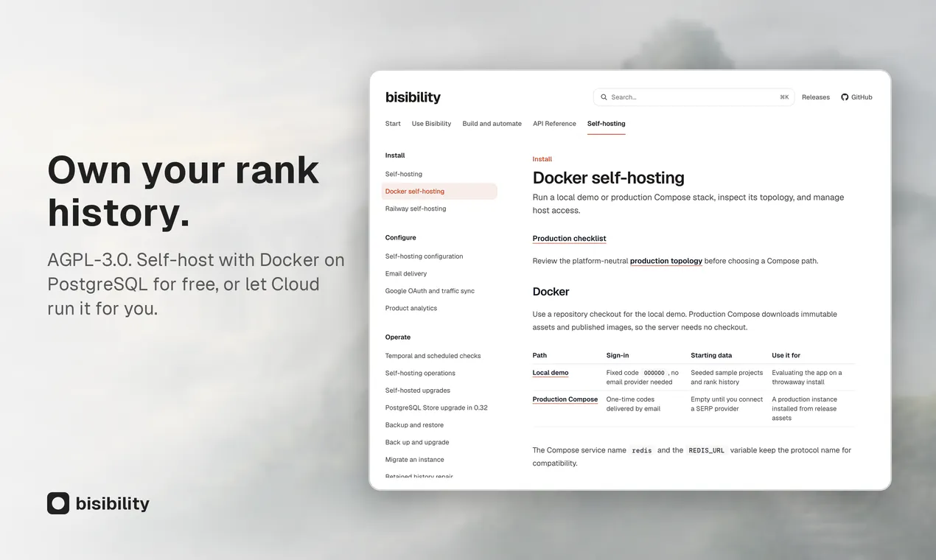Open Email delivery sidebar page
Screen dimensions: 936x560
[x=406, y=273]
